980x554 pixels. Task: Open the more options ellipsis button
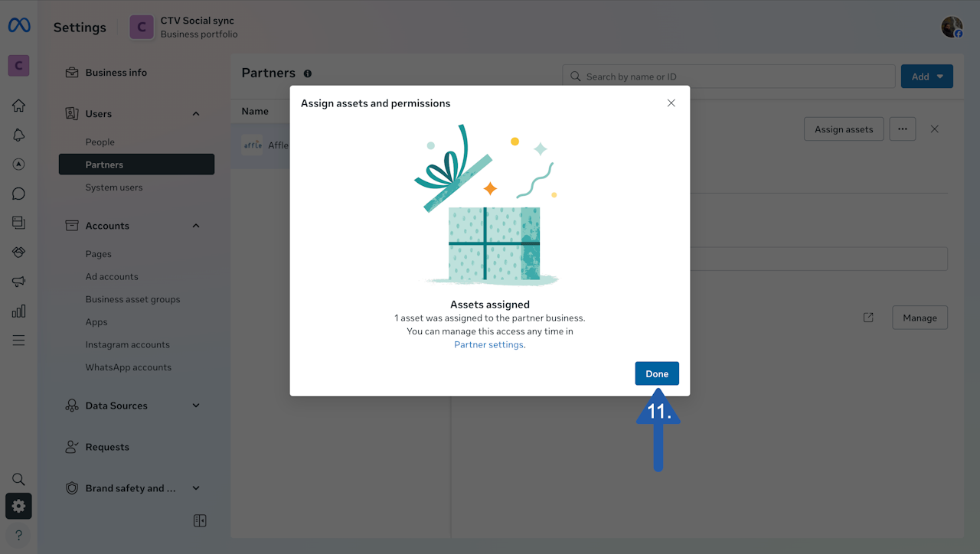tap(903, 129)
